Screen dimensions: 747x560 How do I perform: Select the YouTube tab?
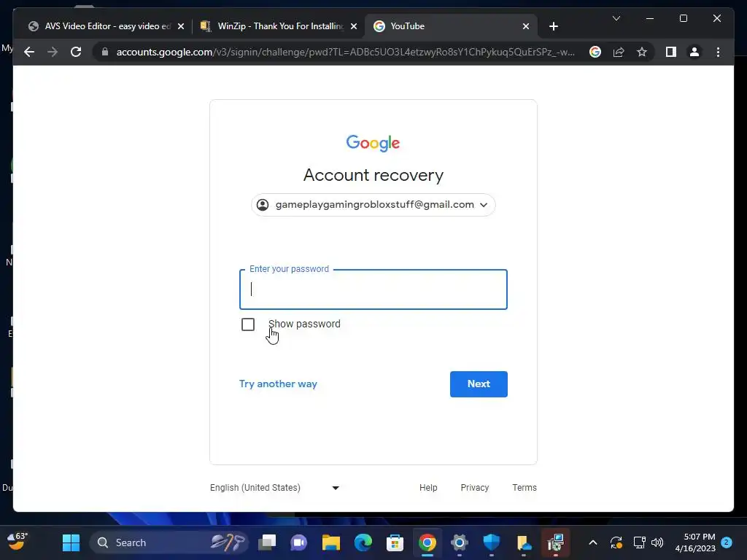(451, 26)
